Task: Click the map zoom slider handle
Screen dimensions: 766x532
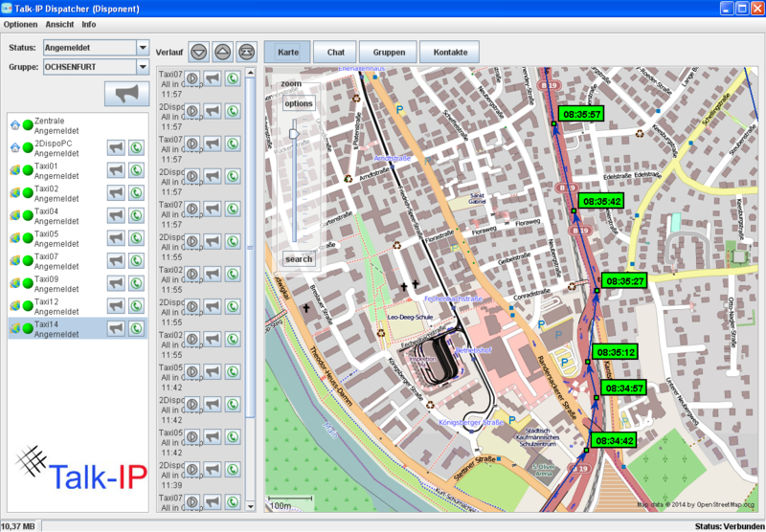Action: click(x=294, y=133)
